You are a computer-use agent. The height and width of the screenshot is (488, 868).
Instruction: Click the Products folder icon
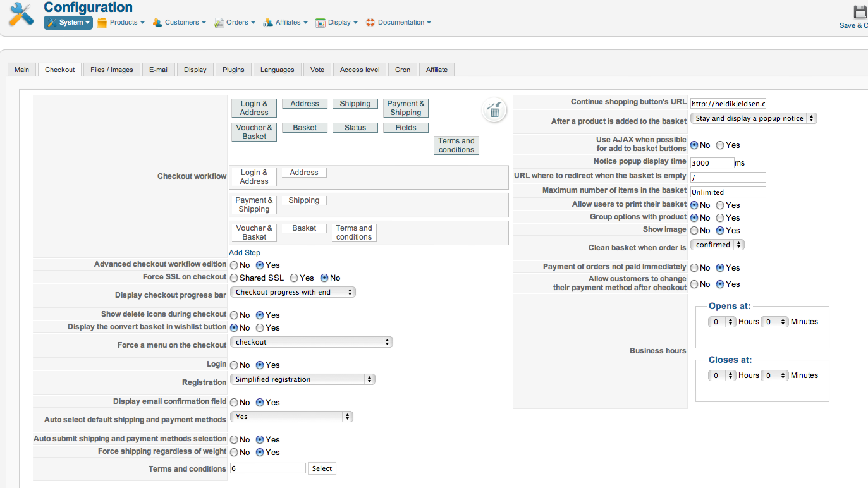click(x=102, y=23)
